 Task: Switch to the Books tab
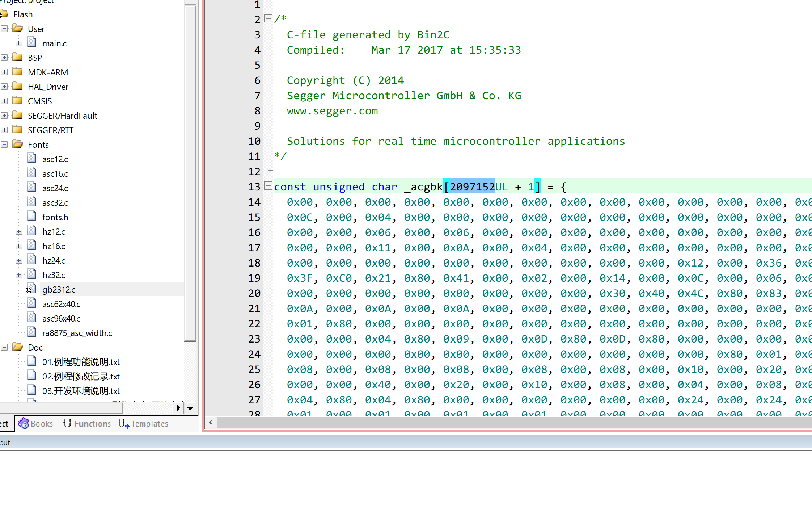(35, 423)
